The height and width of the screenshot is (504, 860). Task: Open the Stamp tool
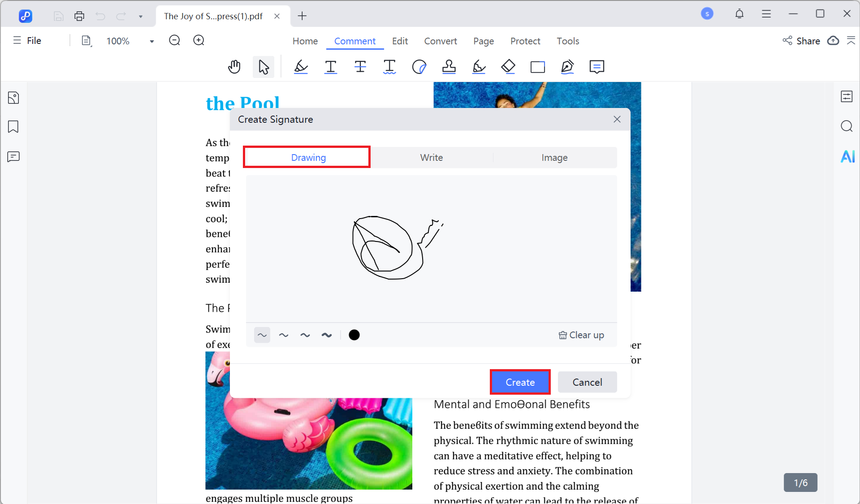[449, 67]
